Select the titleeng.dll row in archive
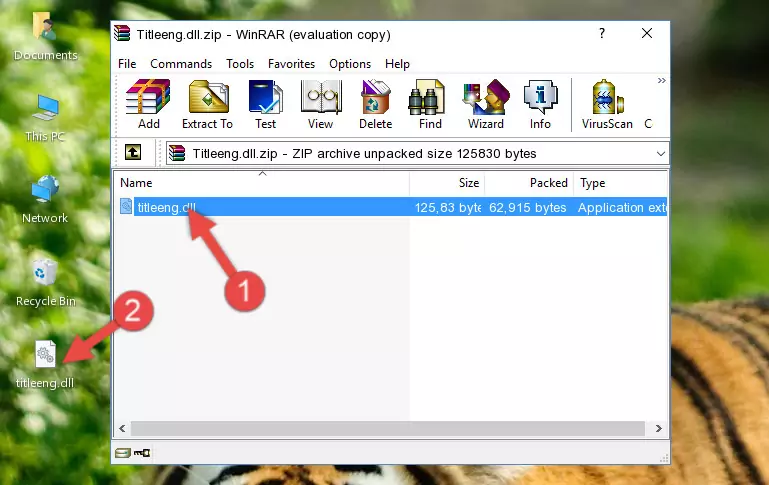This screenshot has height=485, width=769. pyautogui.click(x=392, y=207)
